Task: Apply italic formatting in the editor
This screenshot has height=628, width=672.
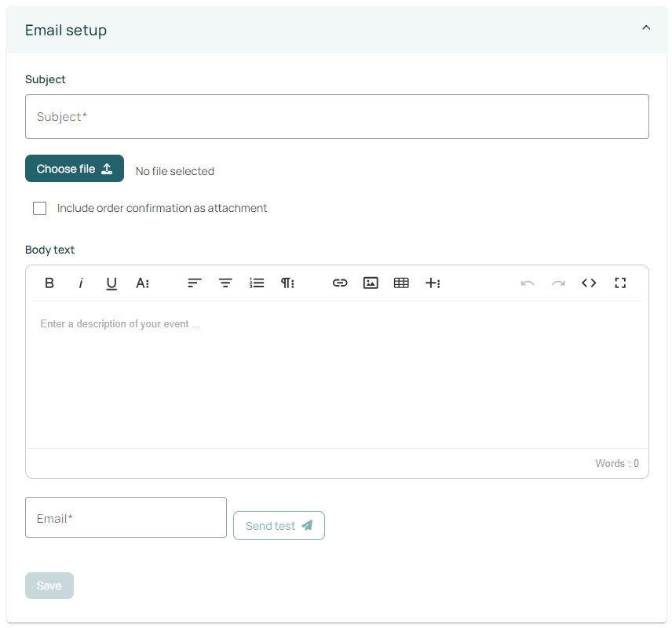Action: tap(80, 283)
